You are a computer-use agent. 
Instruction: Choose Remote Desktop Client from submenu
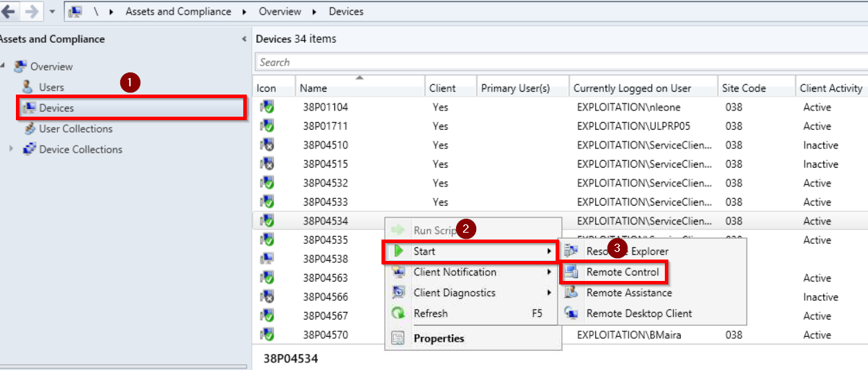point(639,313)
